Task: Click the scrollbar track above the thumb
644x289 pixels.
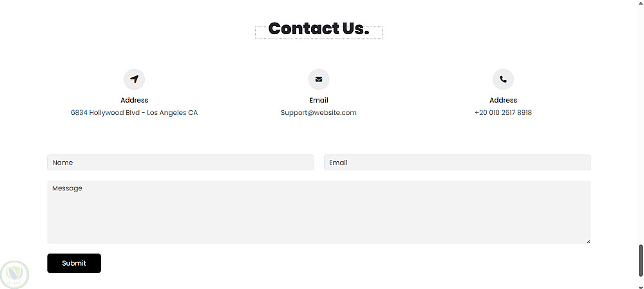Action: (x=640, y=129)
